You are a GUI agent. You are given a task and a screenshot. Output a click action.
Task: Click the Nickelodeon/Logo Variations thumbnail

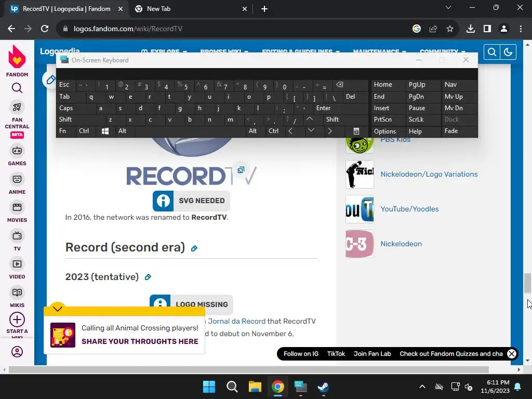360,174
